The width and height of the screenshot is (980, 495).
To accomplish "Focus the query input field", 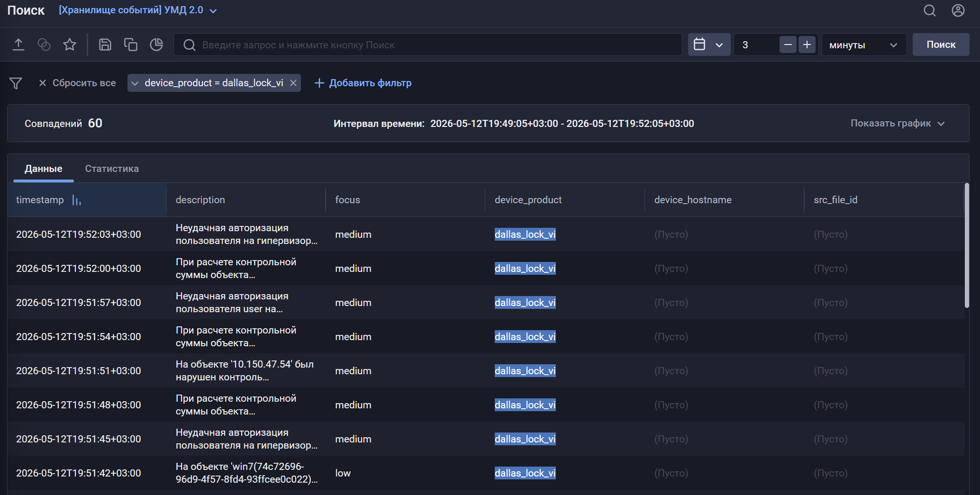I will pos(428,45).
